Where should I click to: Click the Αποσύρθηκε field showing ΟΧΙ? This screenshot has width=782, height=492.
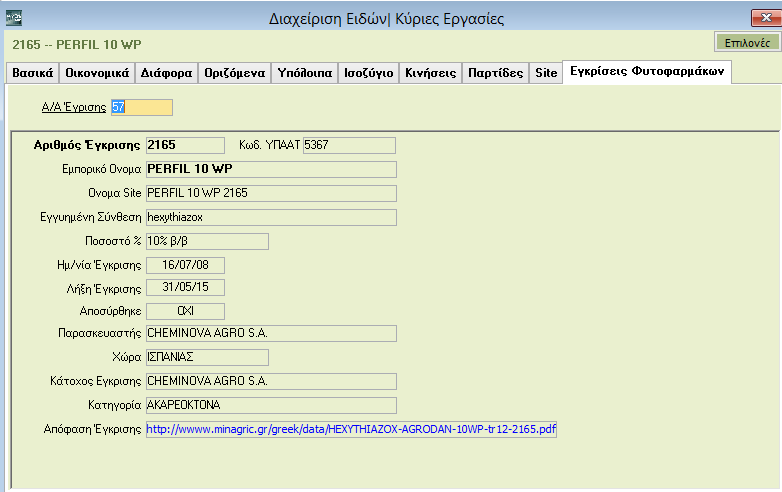tap(185, 311)
